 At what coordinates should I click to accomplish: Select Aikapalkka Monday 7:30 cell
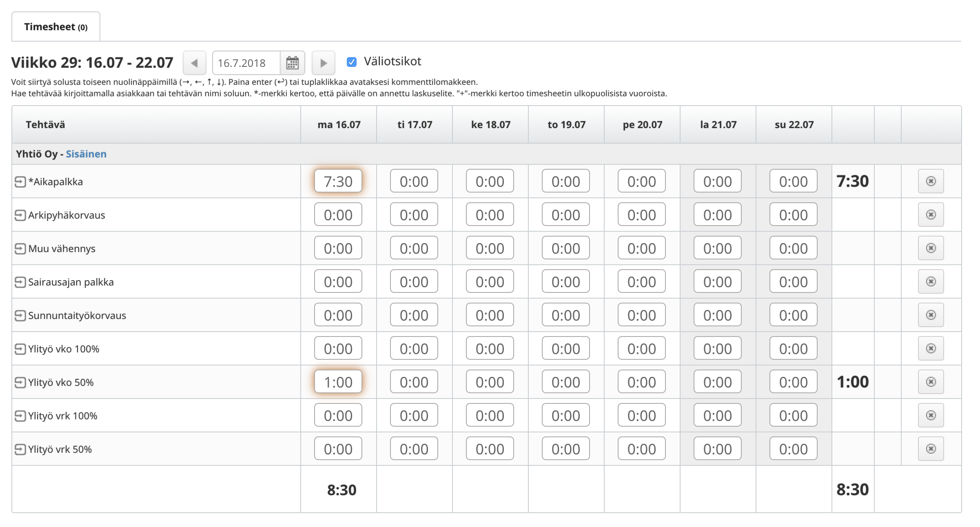[x=338, y=182]
